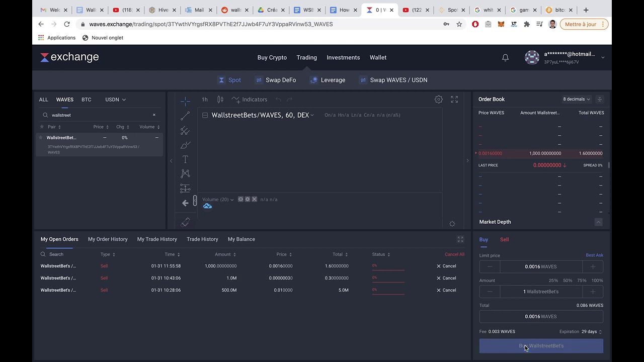Set chart interval via 1h button
Viewport: 644px width, 362px height.
coord(205,100)
